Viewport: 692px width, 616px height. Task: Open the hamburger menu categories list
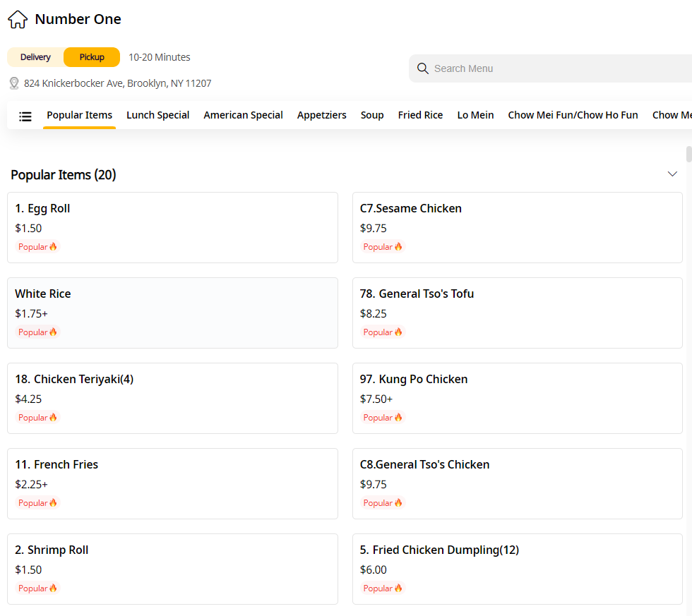click(25, 116)
